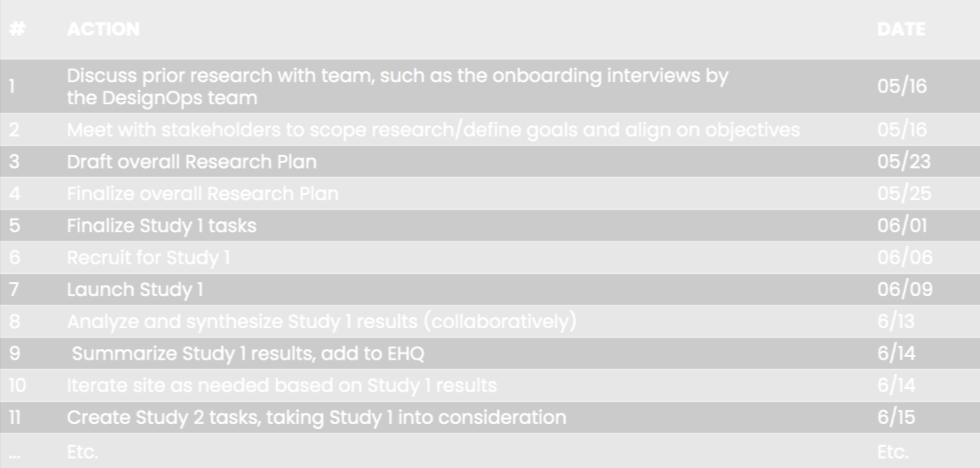Click 'Recruit for Study 1' action

coord(148,257)
